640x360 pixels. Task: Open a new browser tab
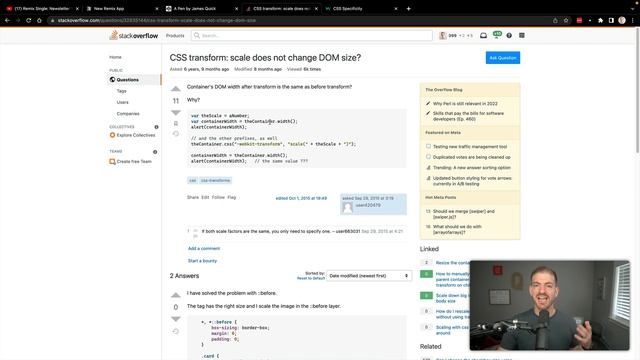click(408, 8)
